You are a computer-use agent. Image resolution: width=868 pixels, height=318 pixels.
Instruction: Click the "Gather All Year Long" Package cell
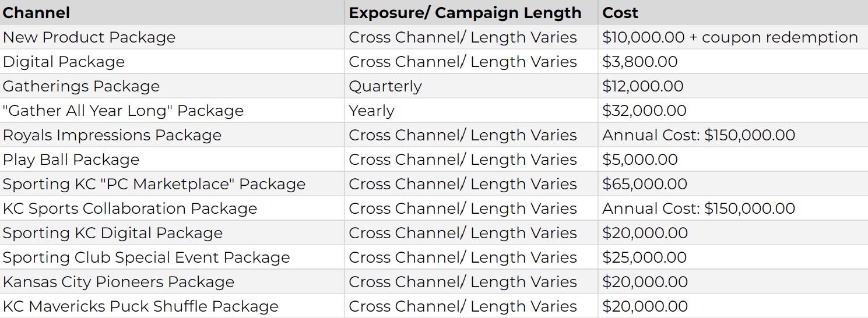click(x=123, y=111)
